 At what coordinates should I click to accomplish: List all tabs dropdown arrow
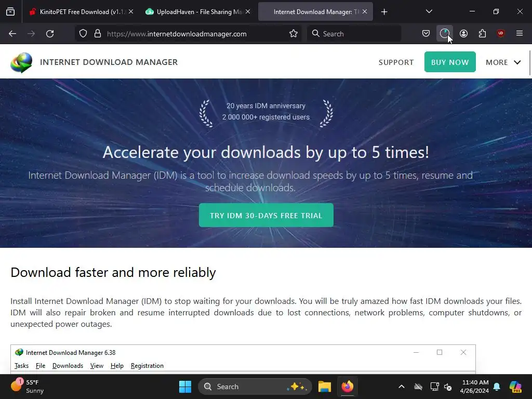coord(429,12)
